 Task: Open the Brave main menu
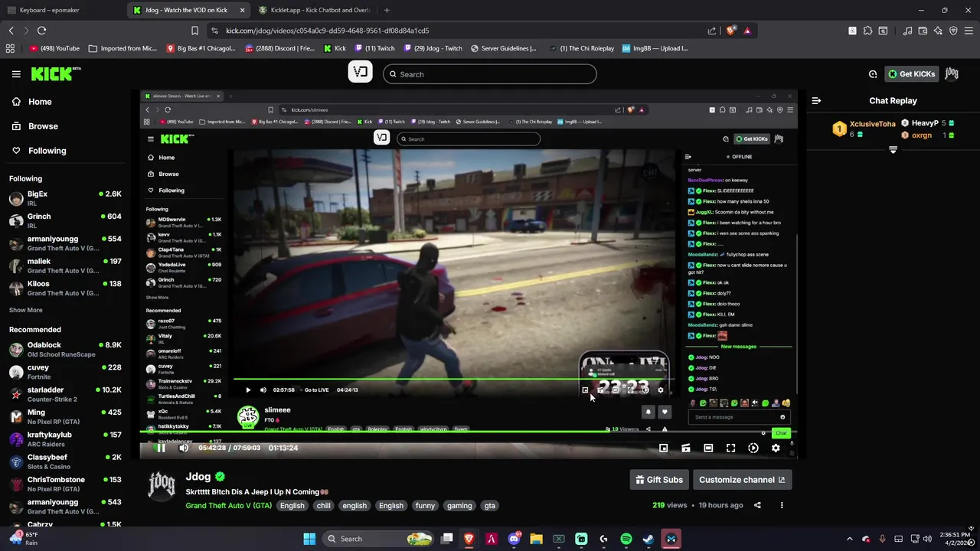tap(969, 31)
